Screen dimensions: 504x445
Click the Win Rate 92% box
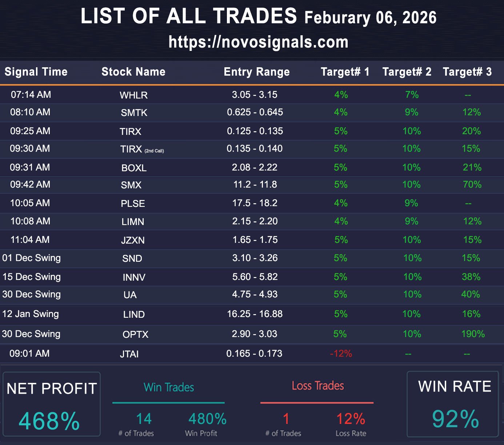453,404
